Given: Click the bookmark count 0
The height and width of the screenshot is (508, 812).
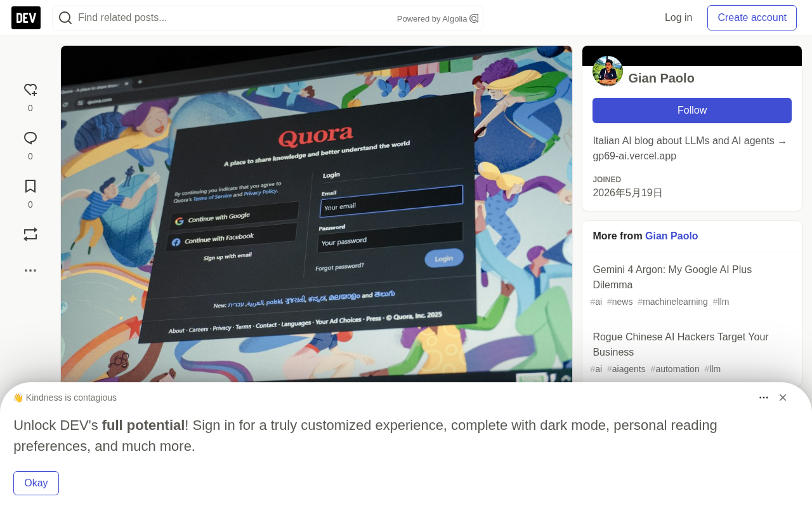Looking at the screenshot, I should [30, 204].
